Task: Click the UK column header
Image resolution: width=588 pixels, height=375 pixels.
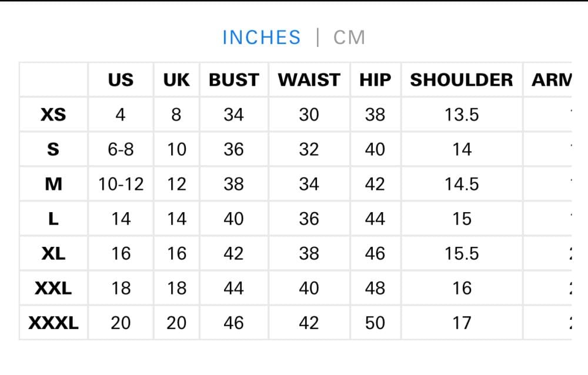Action: 176,80
